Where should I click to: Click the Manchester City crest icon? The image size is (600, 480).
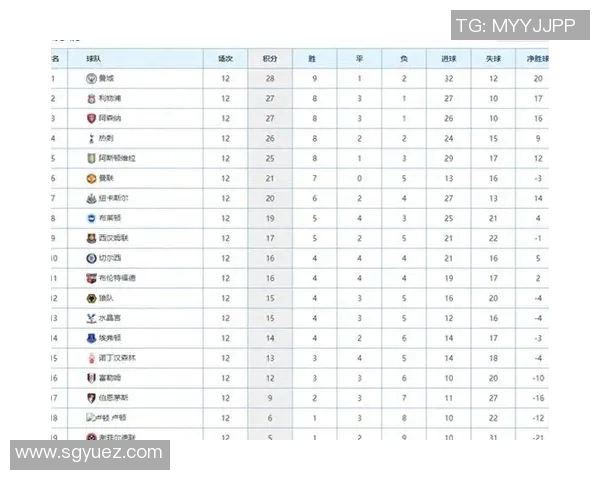tap(90, 78)
